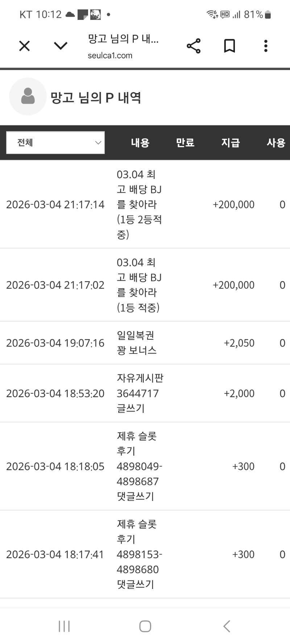Viewport: 290px width, 644px height.
Task: Select the 만료 column header
Action: coord(185,143)
